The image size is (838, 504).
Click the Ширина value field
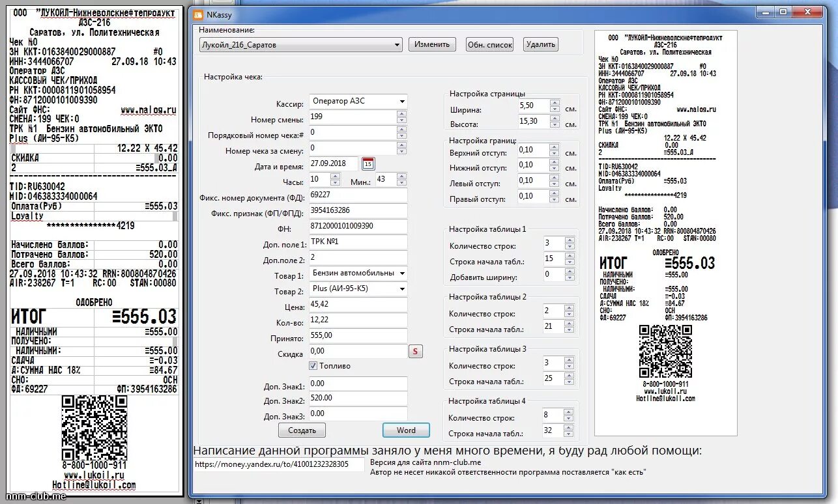pyautogui.click(x=534, y=105)
